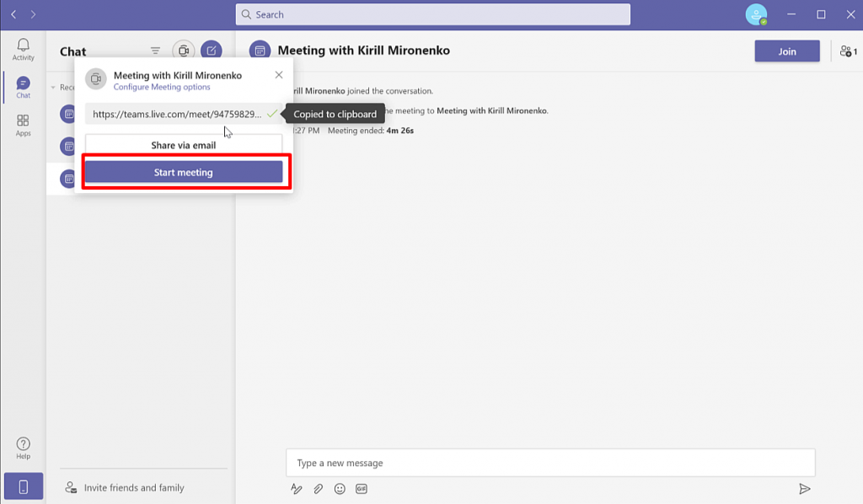863x504 pixels.
Task: Click the green checkmark beside the link
Action: tap(272, 114)
